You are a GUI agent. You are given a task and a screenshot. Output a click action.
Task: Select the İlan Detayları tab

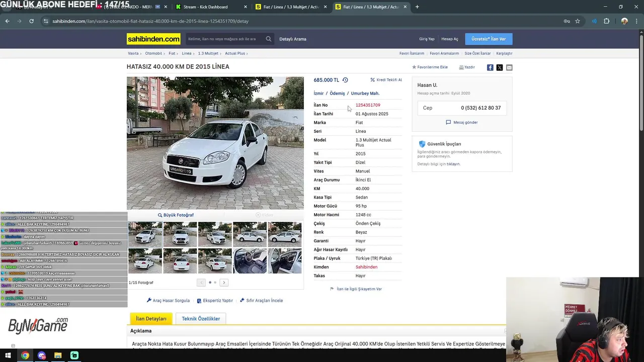pyautogui.click(x=151, y=319)
